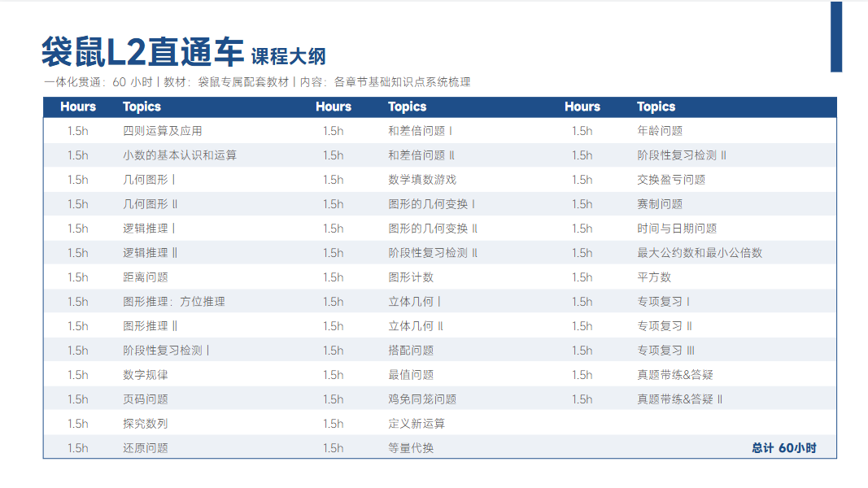Viewport: 868px width, 488px height.
Task: Click the 1.5h cell beside 还原问题
Action: [77, 447]
